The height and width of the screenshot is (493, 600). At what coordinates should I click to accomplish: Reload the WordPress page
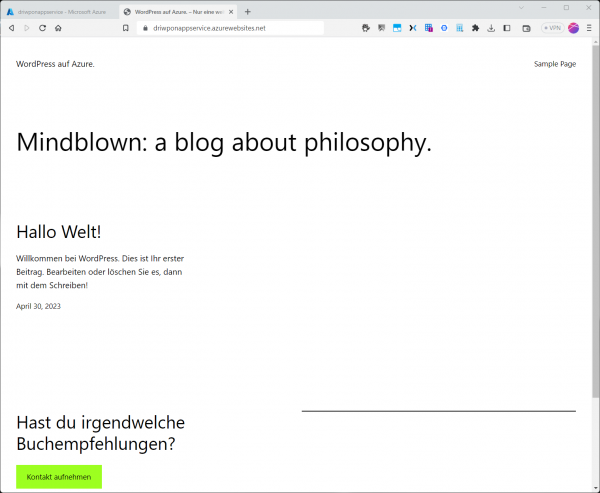tap(42, 28)
